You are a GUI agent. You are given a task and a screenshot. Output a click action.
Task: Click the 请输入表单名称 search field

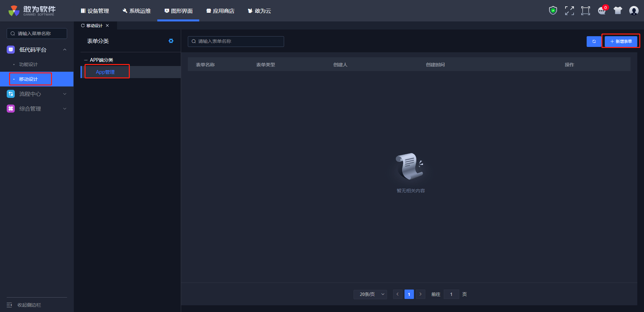pyautogui.click(x=236, y=42)
